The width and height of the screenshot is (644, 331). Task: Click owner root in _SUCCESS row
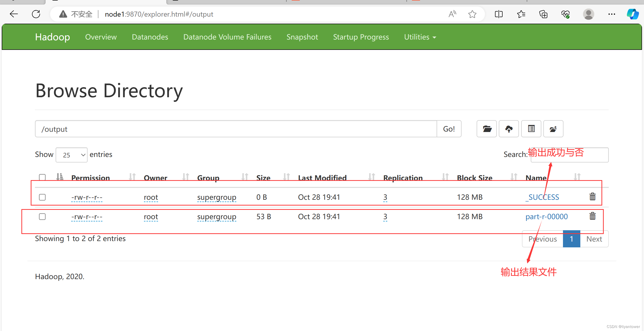(151, 197)
